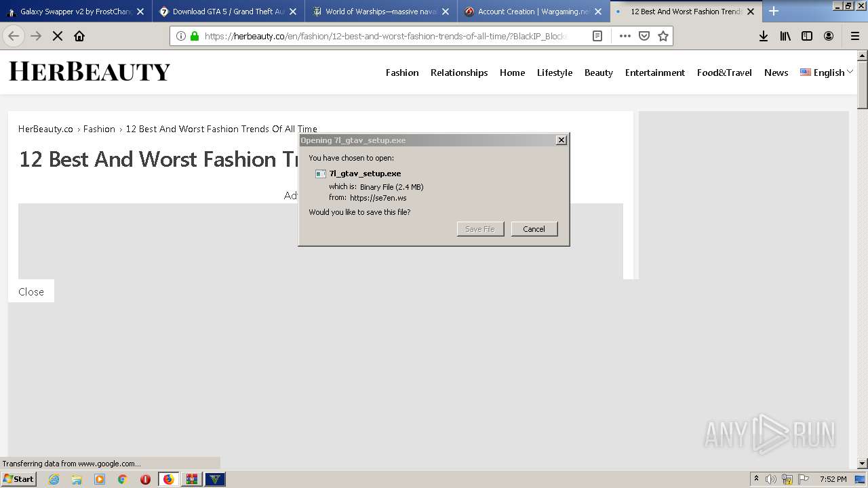The height and width of the screenshot is (488, 868).
Task: Click the Action Center flag icon
Action: click(x=804, y=479)
